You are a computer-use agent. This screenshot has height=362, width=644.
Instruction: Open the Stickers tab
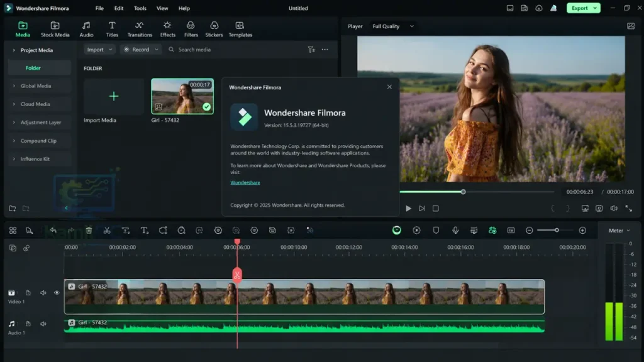214,29
